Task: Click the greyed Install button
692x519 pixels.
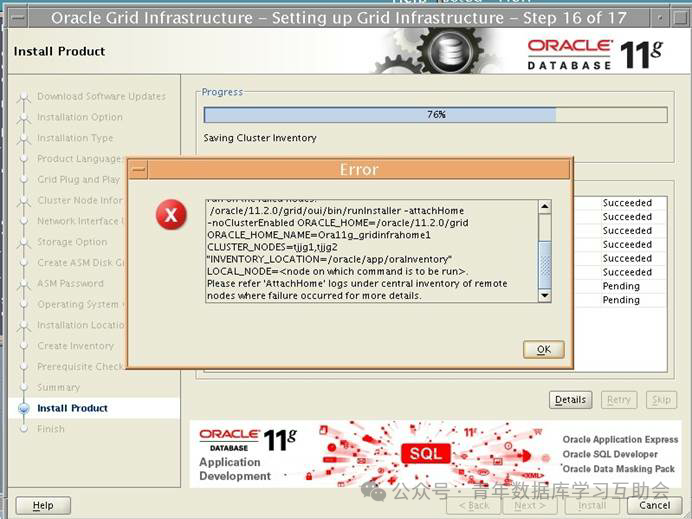Action: (x=592, y=505)
